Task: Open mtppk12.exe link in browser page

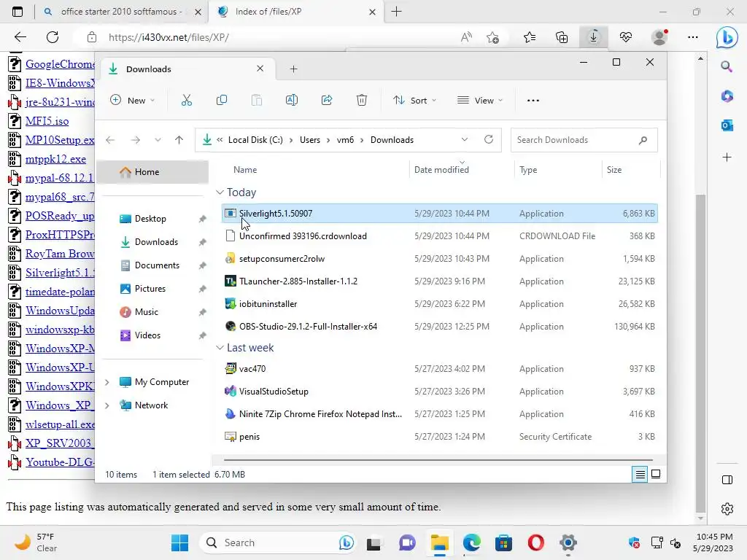Action: click(x=55, y=159)
